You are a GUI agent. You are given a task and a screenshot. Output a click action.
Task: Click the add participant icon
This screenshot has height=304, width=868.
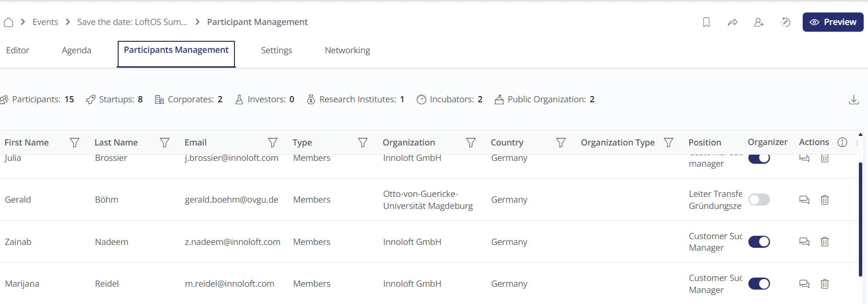pos(759,22)
